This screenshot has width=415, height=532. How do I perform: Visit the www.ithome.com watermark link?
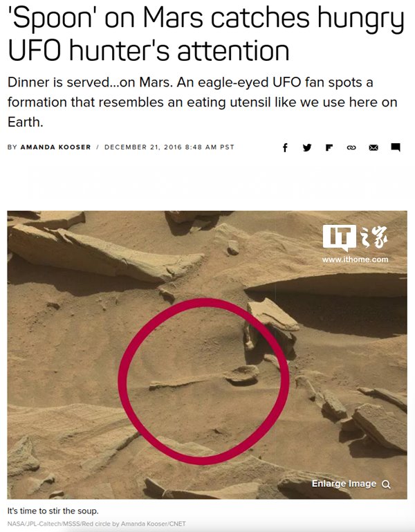point(355,259)
